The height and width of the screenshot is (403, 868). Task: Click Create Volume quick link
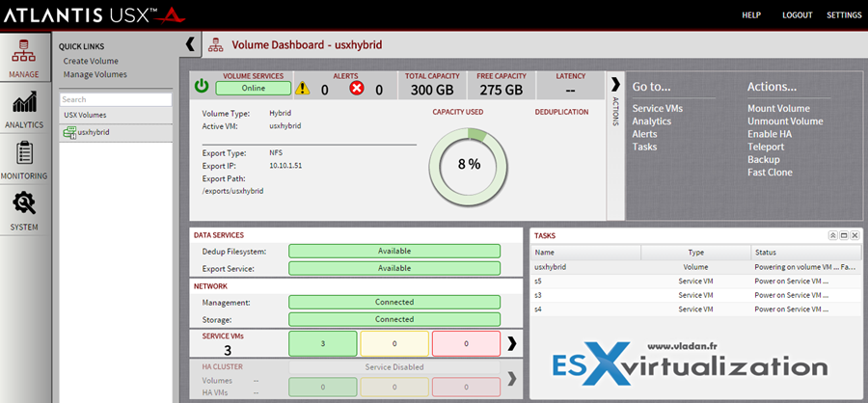pyautogui.click(x=91, y=61)
